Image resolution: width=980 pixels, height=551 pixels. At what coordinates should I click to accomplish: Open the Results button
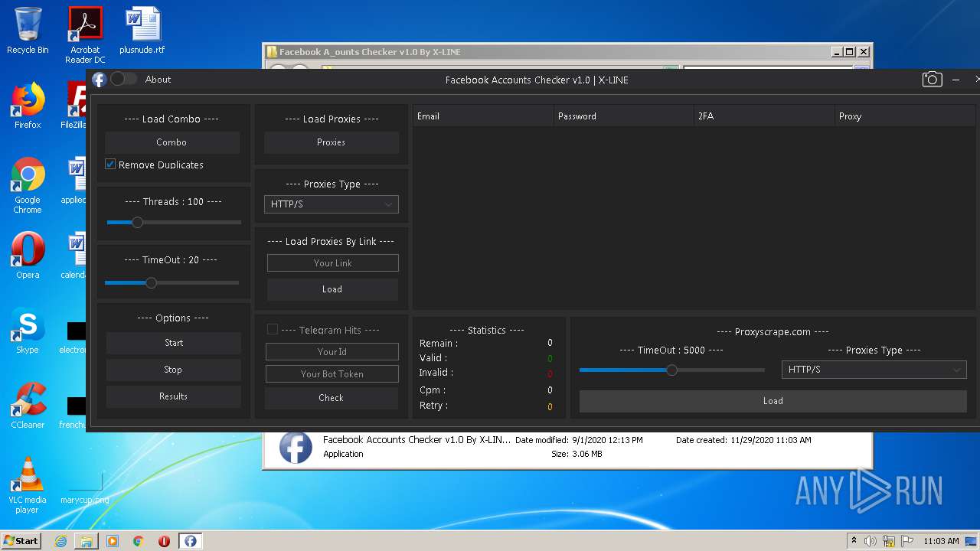(x=174, y=396)
